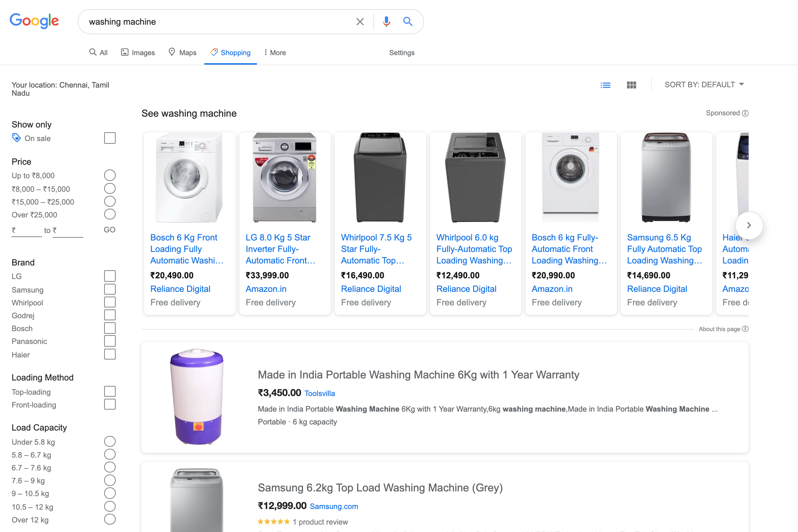
Task: Visit the Samsung.com seller link
Action: coord(334,507)
